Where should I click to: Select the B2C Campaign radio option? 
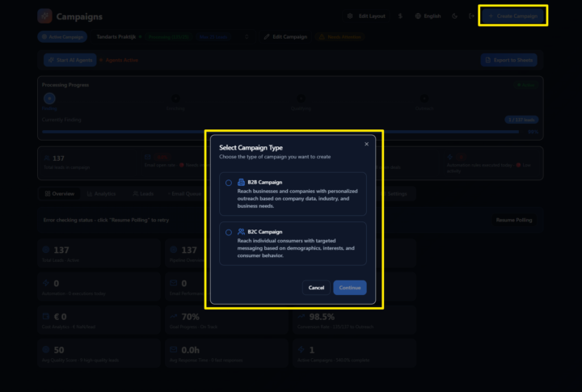tap(229, 232)
